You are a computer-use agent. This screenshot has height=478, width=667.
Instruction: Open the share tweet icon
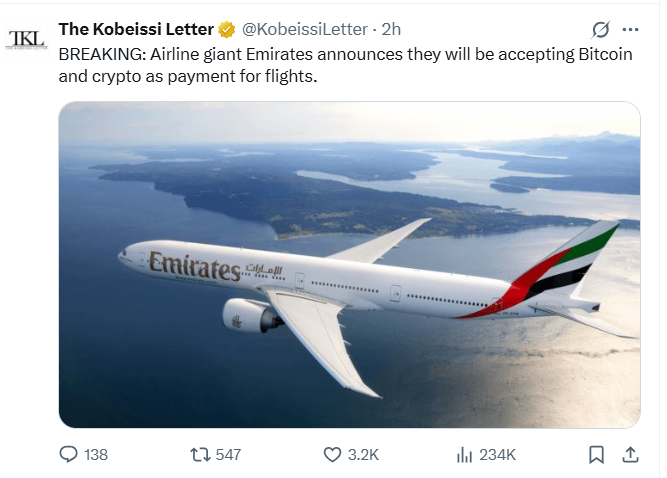click(630, 455)
